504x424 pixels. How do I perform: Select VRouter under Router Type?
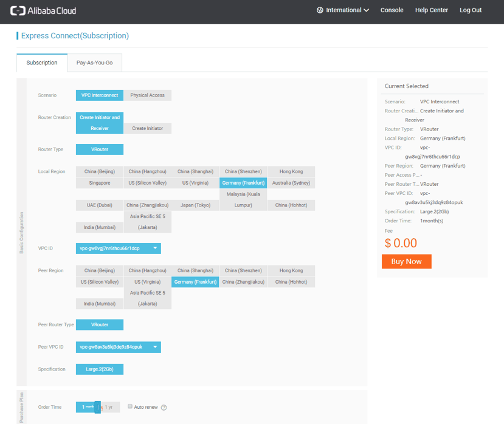[x=100, y=149]
